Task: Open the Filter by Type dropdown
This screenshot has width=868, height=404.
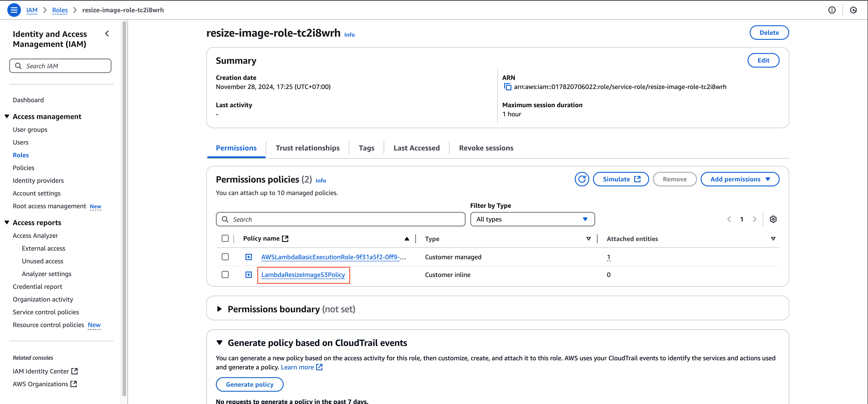Action: [531, 219]
